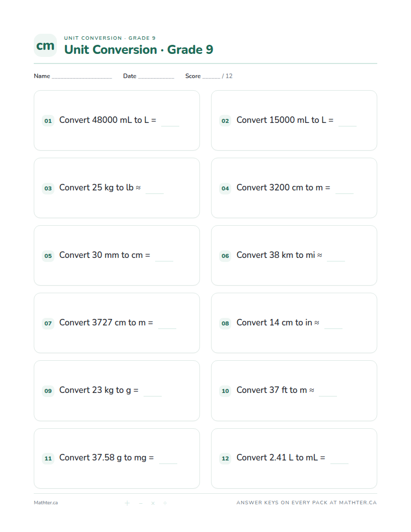Viewport: 411px width, 532px height.
Task: Click the "Convert 3727 cm to m" question text
Action: 106,322
